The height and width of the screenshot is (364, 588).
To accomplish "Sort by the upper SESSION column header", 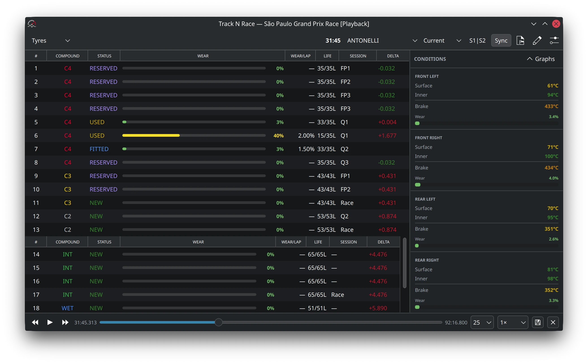I will 358,56.
